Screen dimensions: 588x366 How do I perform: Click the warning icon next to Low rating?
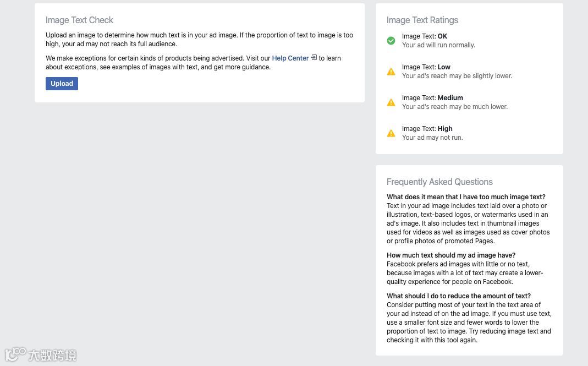pyautogui.click(x=391, y=72)
